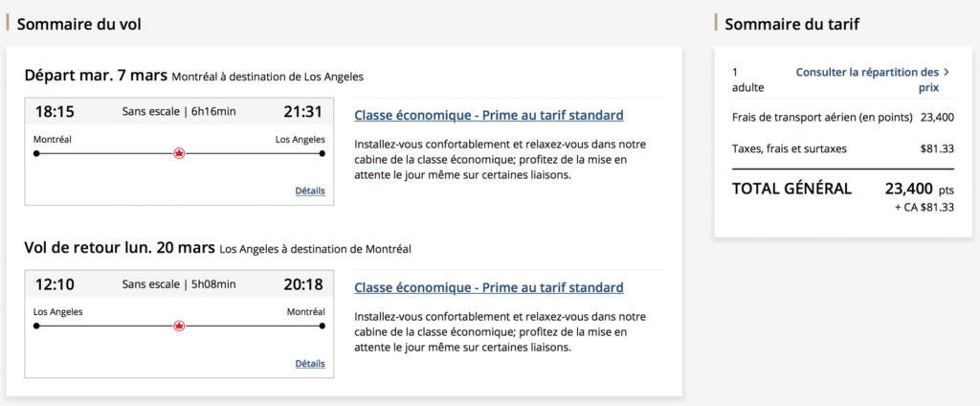Select the Sans escale 5h08min duration label
The width and height of the screenshot is (980, 406).
179,284
